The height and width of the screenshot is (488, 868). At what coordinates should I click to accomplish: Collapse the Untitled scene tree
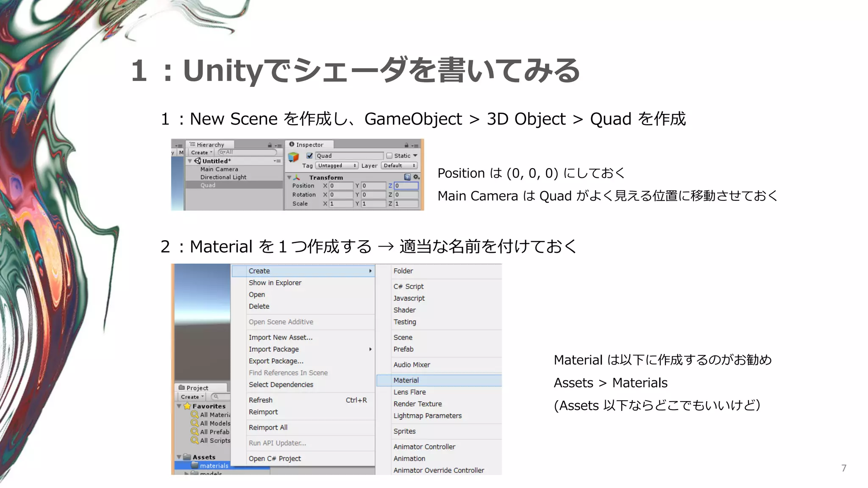click(190, 161)
